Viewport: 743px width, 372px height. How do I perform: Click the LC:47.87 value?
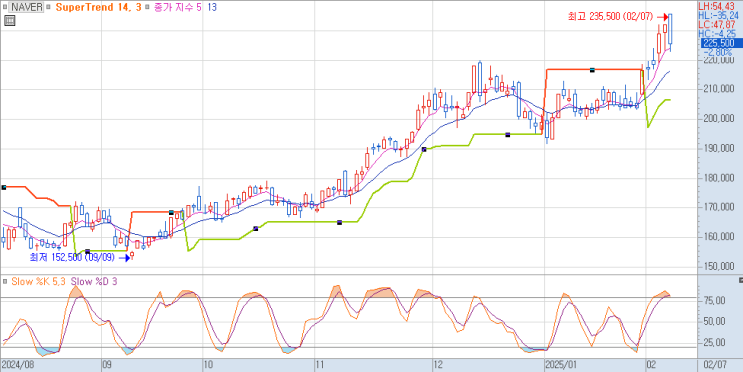click(717, 24)
